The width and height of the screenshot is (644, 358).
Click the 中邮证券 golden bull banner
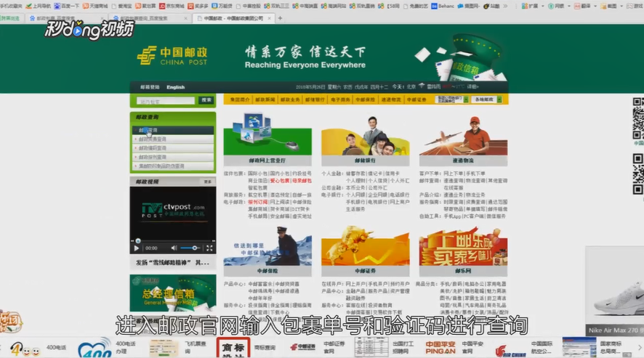(x=365, y=245)
